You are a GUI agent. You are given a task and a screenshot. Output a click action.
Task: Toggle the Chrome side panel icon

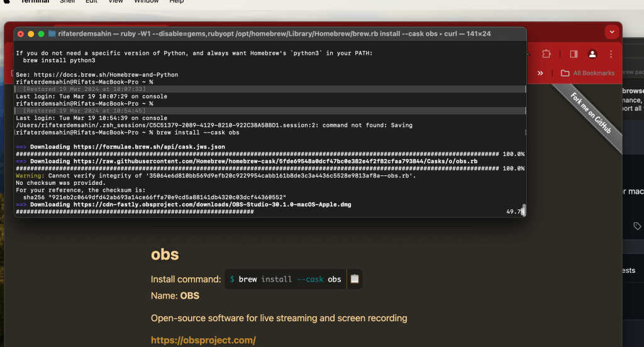click(x=574, y=54)
